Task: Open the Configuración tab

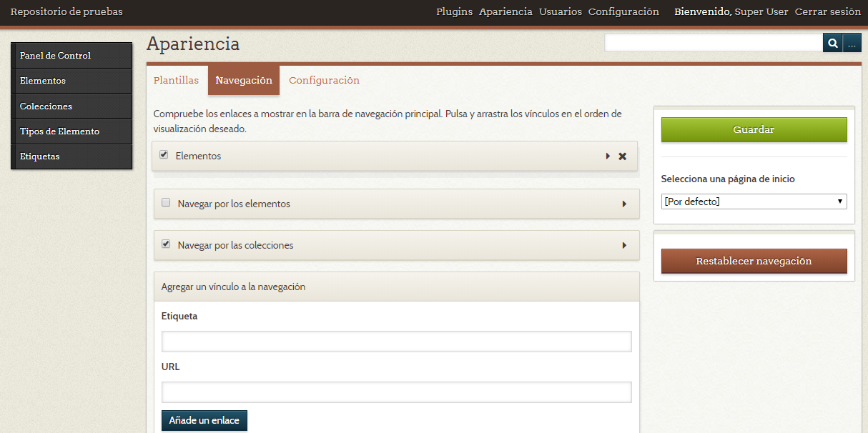Action: click(x=324, y=80)
